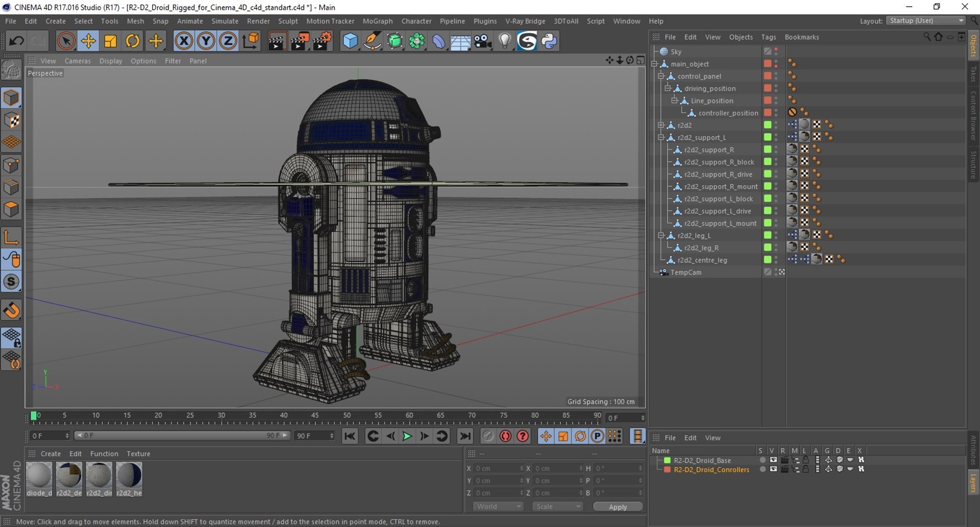Image resolution: width=980 pixels, height=527 pixels.
Task: Add a Cube primitive object
Action: [350, 41]
